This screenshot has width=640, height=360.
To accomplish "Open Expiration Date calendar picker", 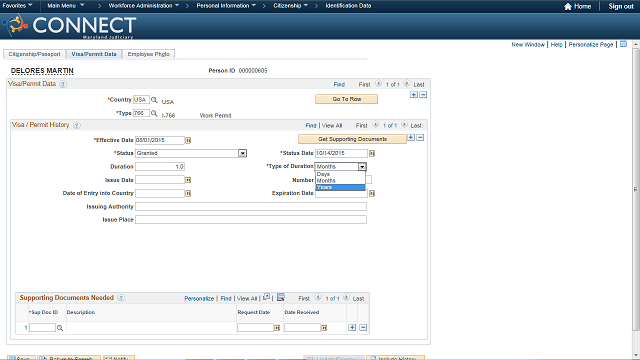I will pos(372,193).
